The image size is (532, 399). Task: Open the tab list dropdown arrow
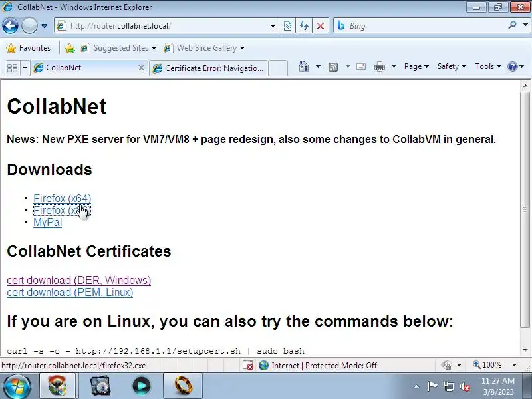(25, 68)
